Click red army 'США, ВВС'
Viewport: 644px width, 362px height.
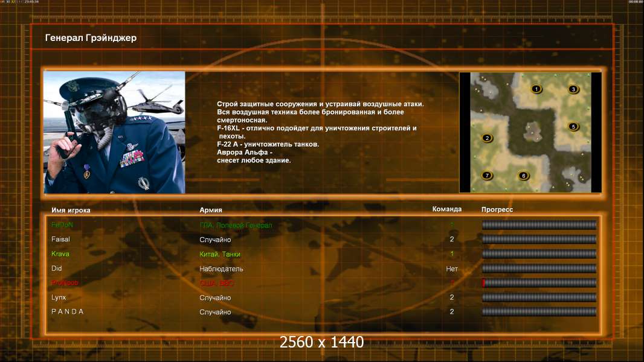tap(216, 284)
